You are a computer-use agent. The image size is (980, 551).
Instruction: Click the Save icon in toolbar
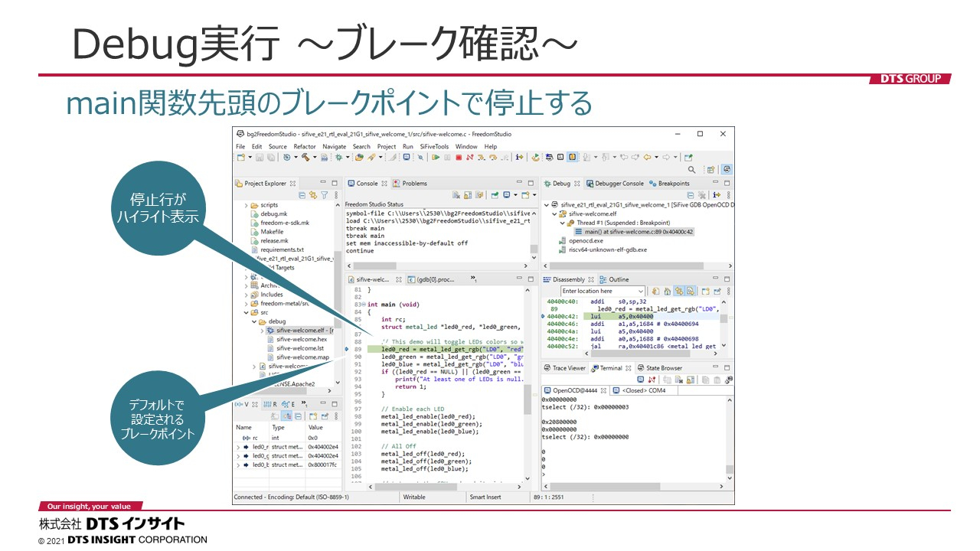260,157
